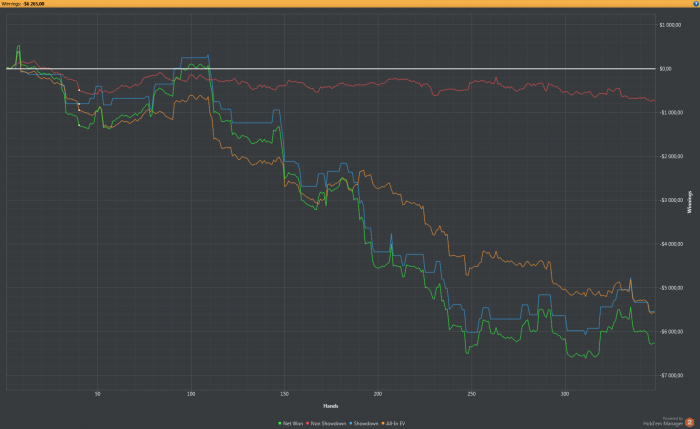Click the -$2 000,00 y-axis label
Viewport: 700px width, 429px height.
[x=671, y=156]
